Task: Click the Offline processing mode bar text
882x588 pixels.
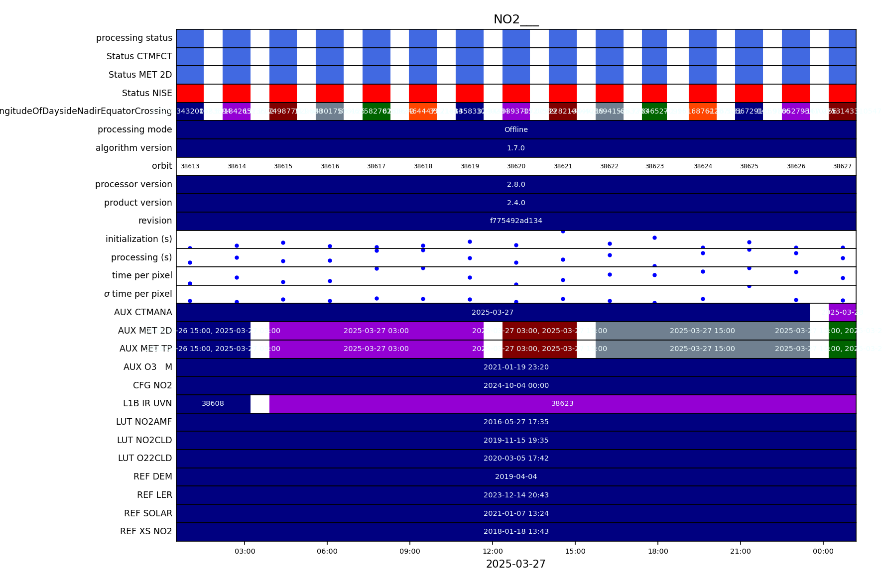Action: click(516, 129)
